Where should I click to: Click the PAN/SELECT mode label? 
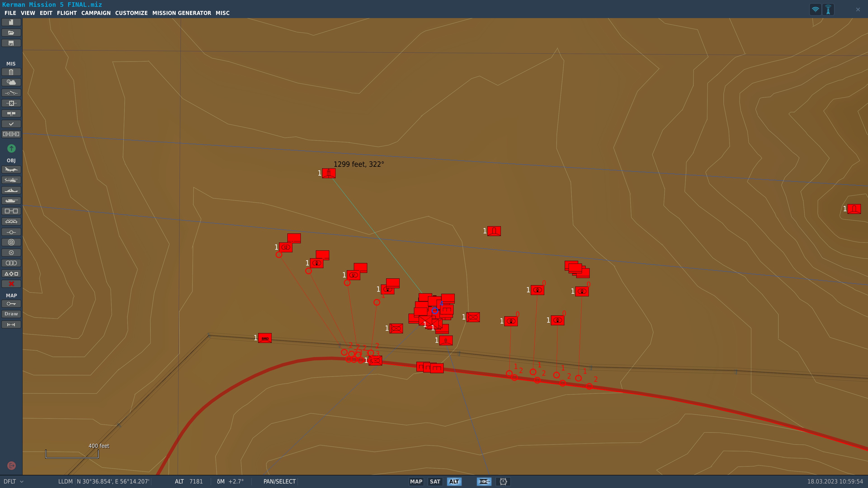[279, 482]
